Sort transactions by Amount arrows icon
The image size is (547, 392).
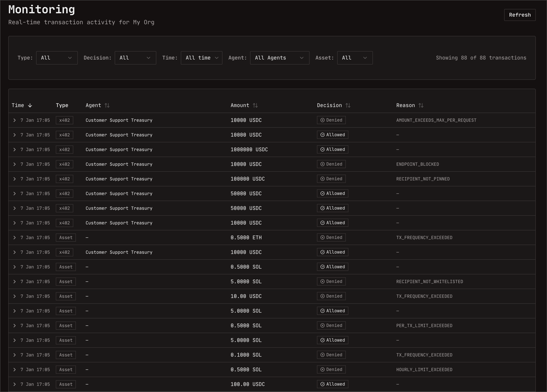click(255, 106)
